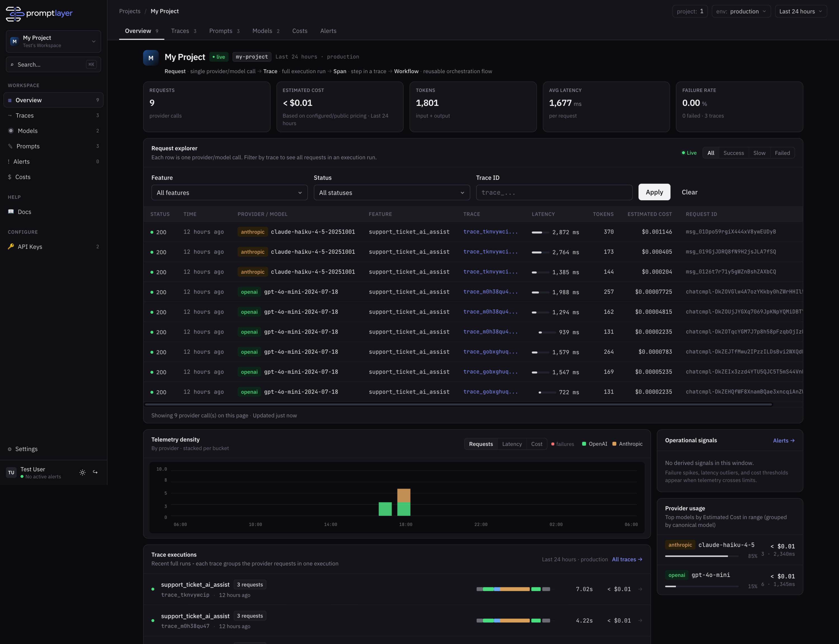Open API Keys via key icon

click(x=11, y=246)
